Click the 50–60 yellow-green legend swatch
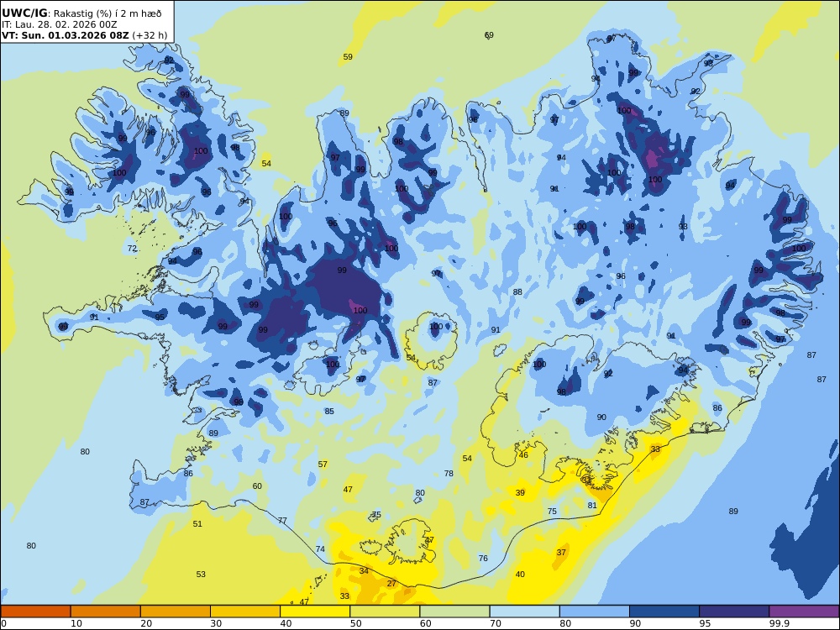 (x=385, y=612)
